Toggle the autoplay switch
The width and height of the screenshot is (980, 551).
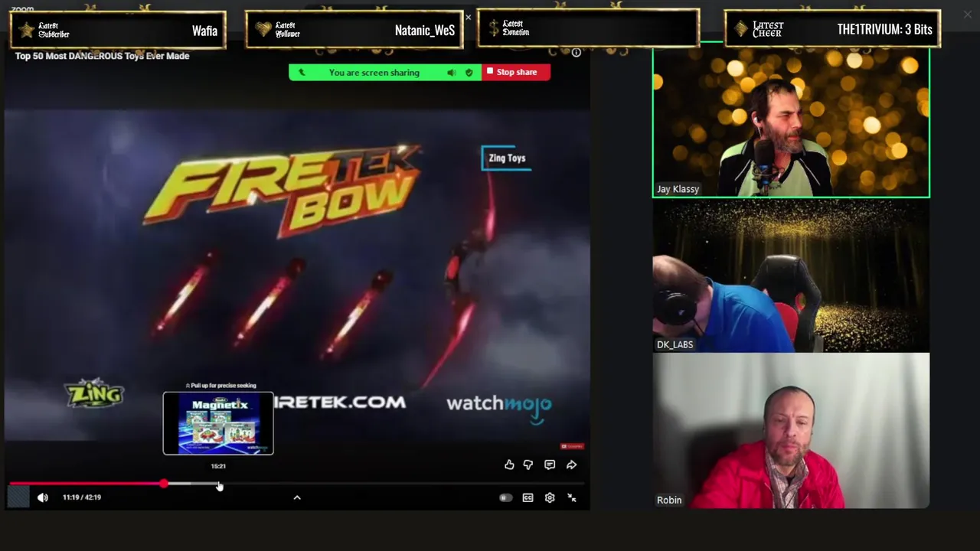pyautogui.click(x=505, y=497)
